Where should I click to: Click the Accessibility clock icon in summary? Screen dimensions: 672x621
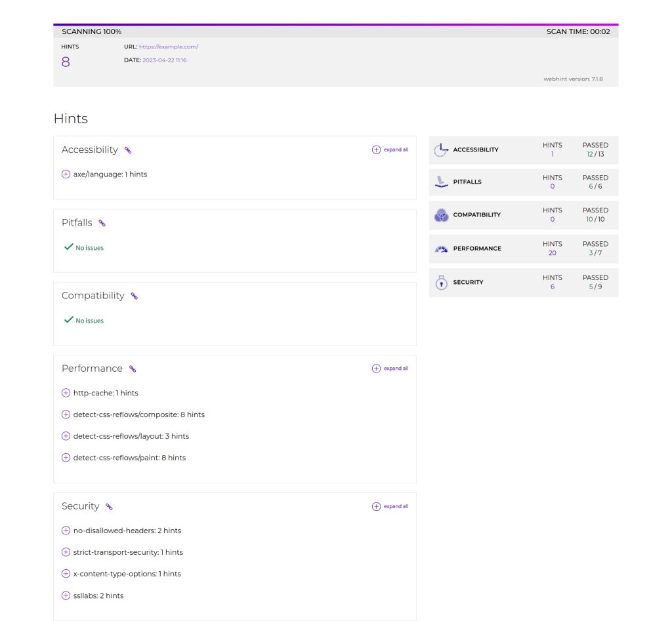pos(441,150)
